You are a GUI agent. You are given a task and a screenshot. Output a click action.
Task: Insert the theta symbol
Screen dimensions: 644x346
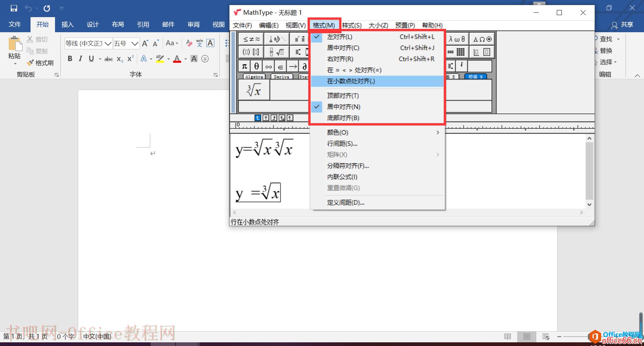click(257, 66)
